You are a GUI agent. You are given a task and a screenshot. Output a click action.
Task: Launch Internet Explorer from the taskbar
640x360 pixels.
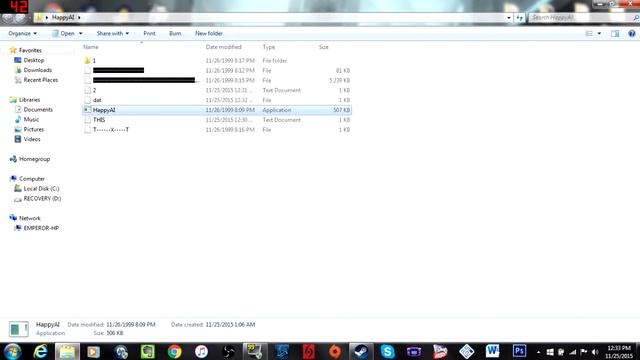[40, 351]
